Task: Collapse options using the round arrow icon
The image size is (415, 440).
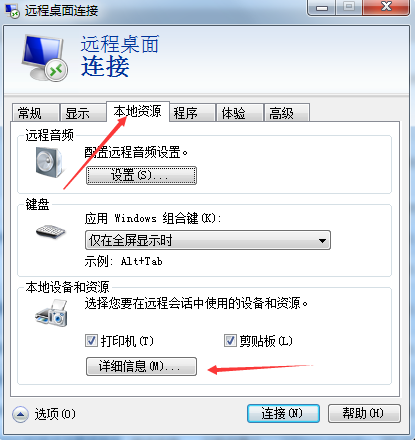Action: click(x=20, y=414)
